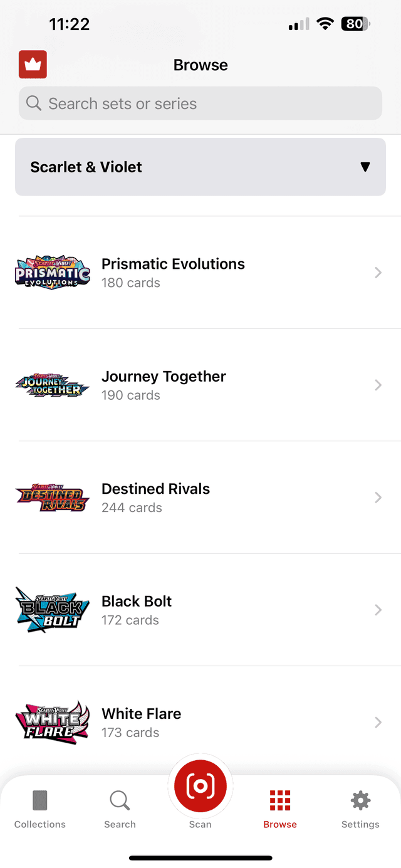Open the Collections tab
The width and height of the screenshot is (401, 868).
click(x=40, y=808)
